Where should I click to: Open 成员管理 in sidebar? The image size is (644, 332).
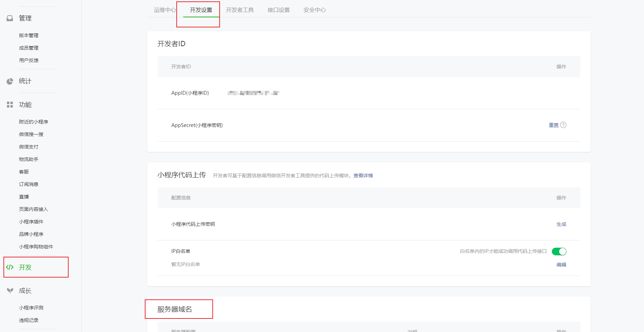(x=29, y=48)
